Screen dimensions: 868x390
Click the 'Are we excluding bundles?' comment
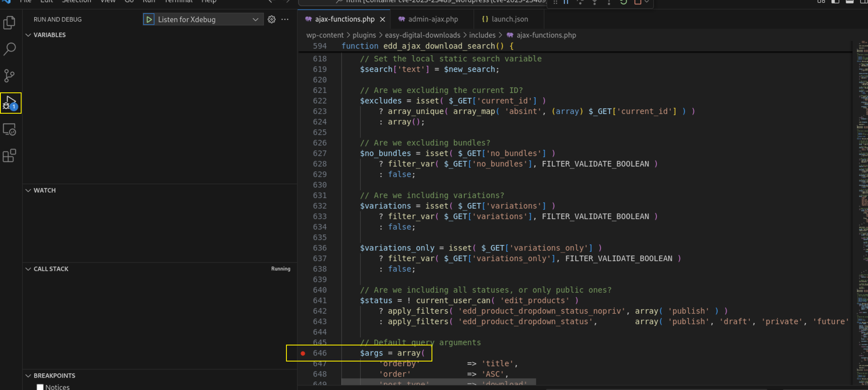coord(425,143)
